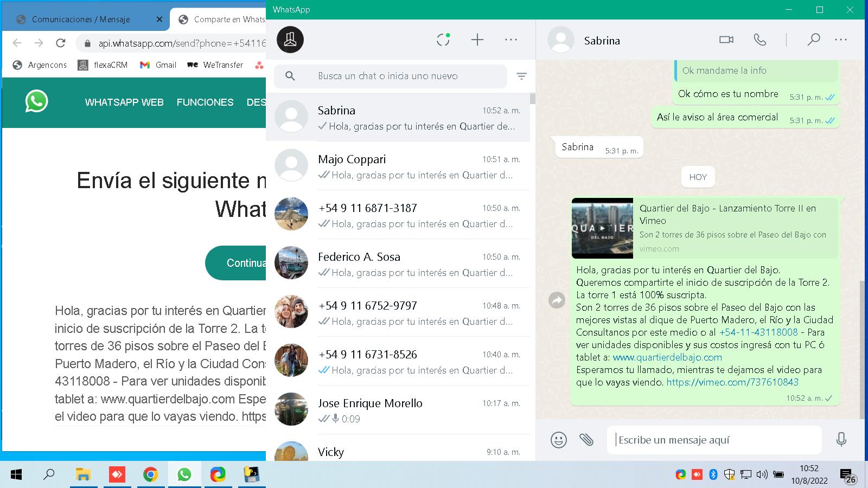This screenshot has height=488, width=868.
Task: Open the emoji picker
Action: [x=558, y=439]
